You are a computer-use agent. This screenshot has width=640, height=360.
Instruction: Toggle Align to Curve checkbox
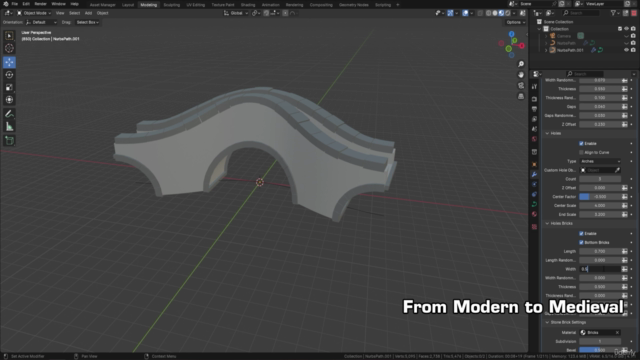pyautogui.click(x=581, y=152)
